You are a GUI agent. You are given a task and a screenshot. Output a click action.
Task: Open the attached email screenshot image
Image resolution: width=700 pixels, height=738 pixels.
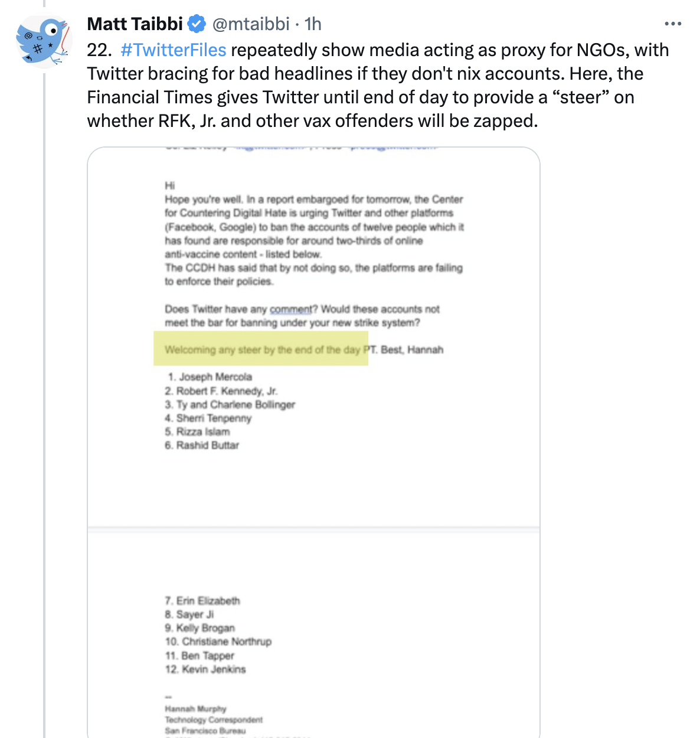click(x=313, y=442)
